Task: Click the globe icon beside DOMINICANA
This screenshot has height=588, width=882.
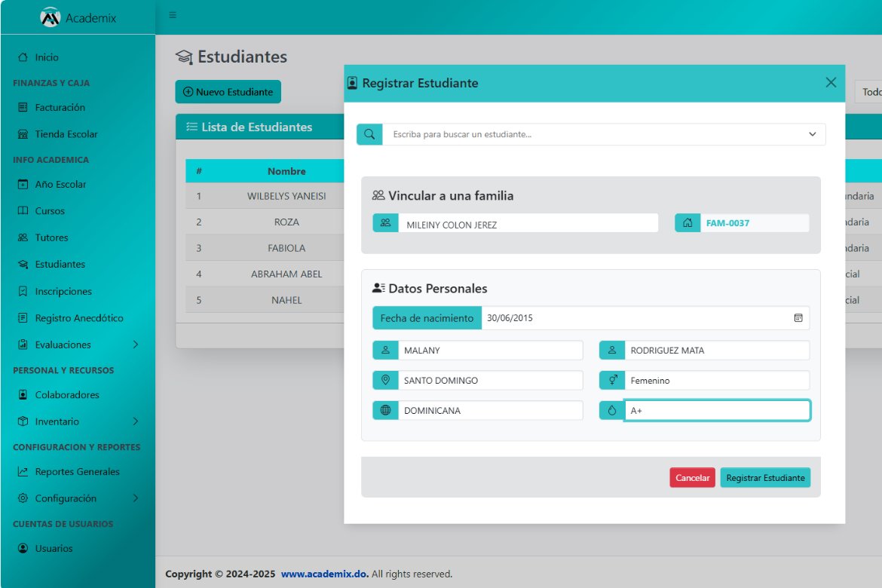Action: (x=385, y=410)
